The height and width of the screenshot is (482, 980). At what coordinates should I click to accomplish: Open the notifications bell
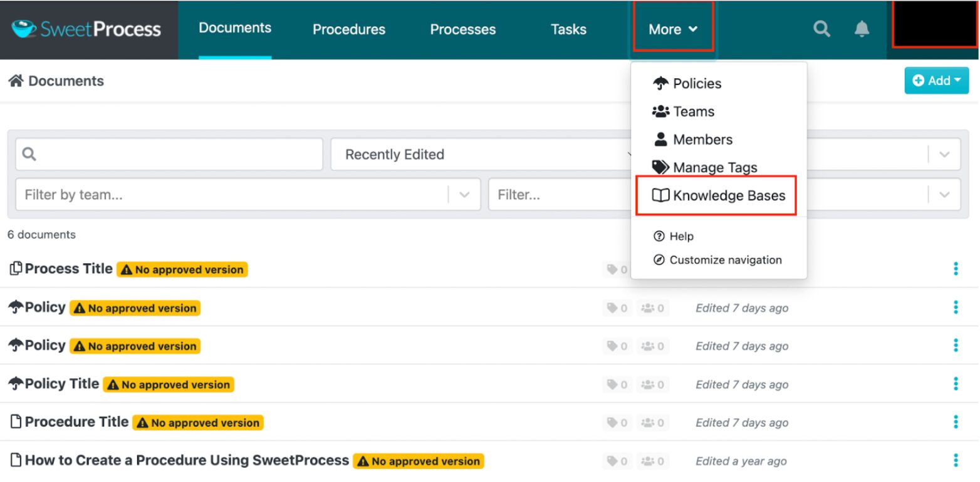862,29
